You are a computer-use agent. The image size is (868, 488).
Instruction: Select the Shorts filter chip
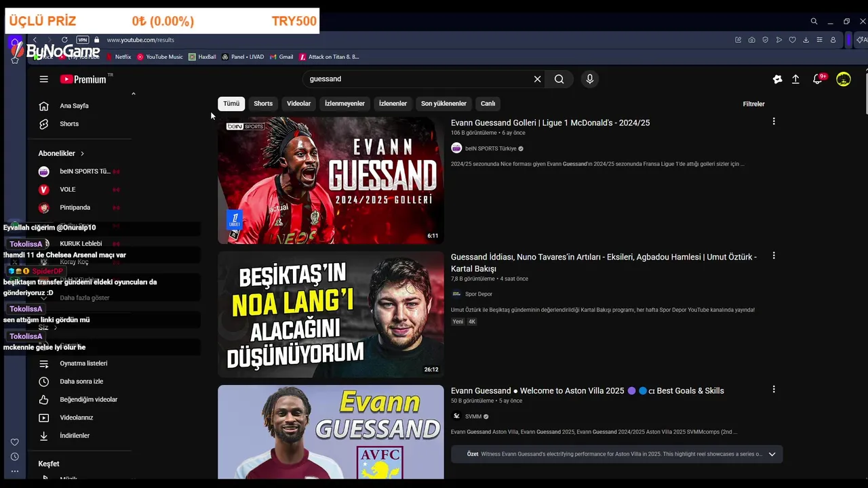[x=263, y=104]
